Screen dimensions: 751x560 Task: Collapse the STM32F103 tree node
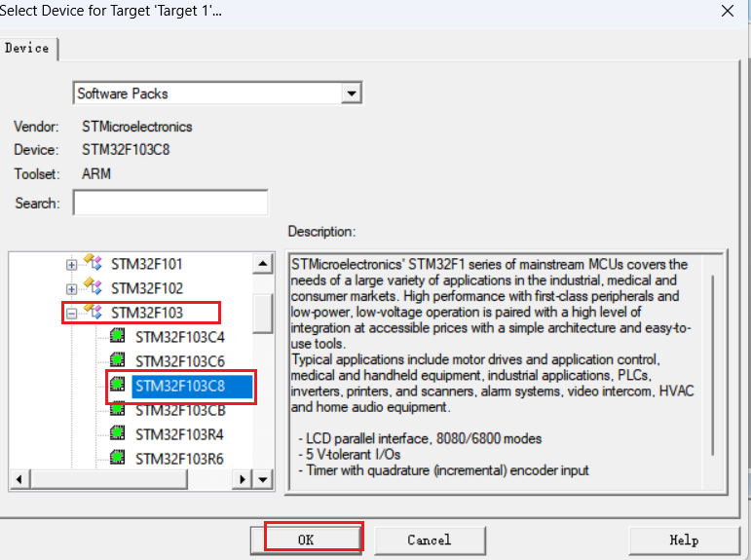[71, 314]
